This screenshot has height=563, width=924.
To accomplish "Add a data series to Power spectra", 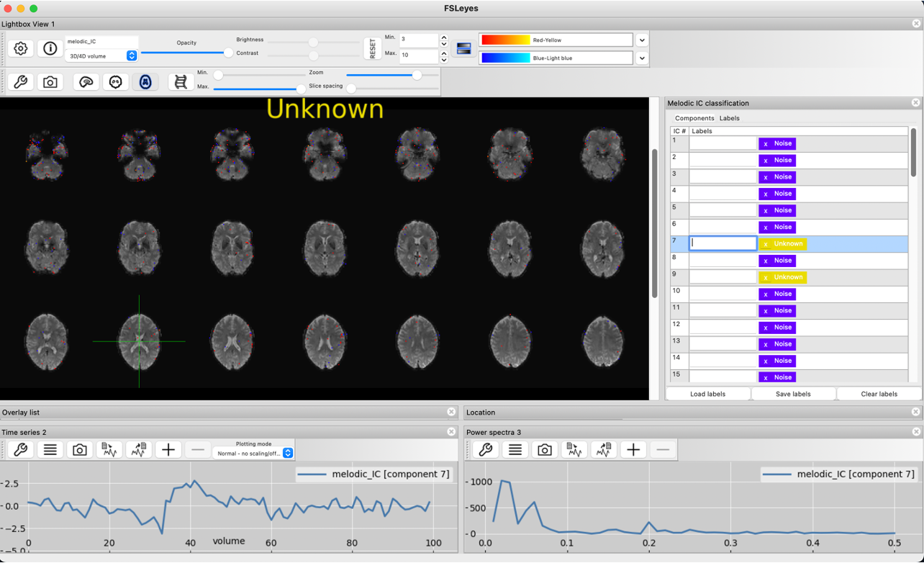I will tap(633, 450).
